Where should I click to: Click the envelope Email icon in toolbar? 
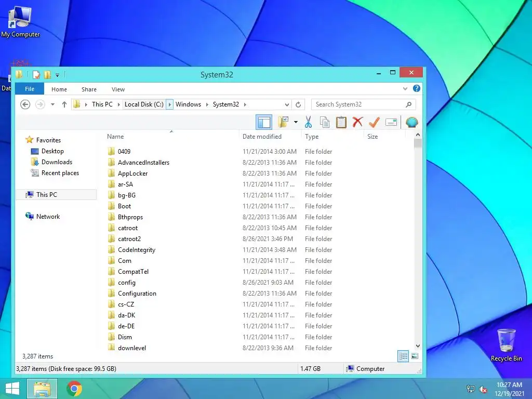click(x=391, y=122)
